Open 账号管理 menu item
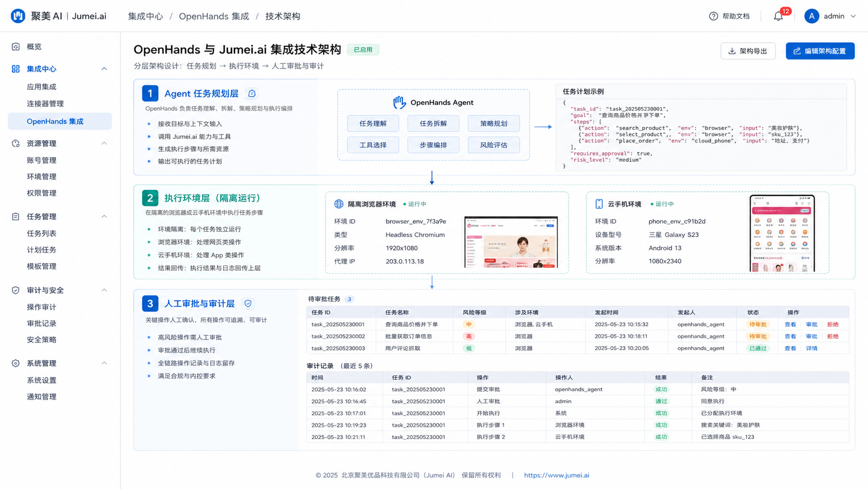Viewport: 868px width, 489px height. pyautogui.click(x=42, y=160)
